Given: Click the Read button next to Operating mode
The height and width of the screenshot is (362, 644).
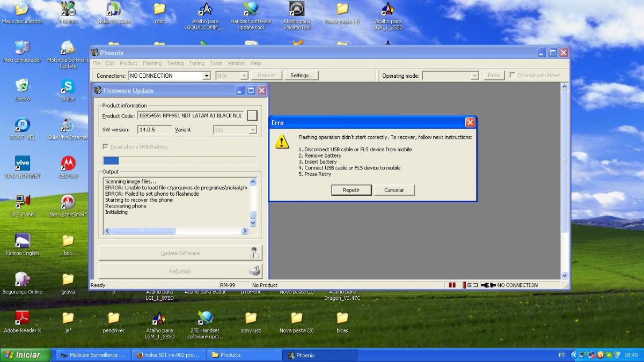Looking at the screenshot, I should point(494,76).
